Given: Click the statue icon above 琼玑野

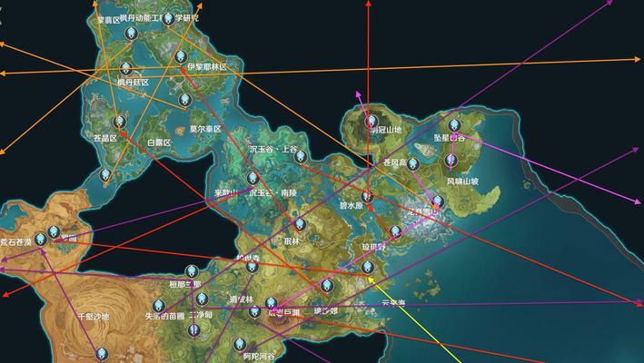Looking at the screenshot, I should click(x=395, y=232).
